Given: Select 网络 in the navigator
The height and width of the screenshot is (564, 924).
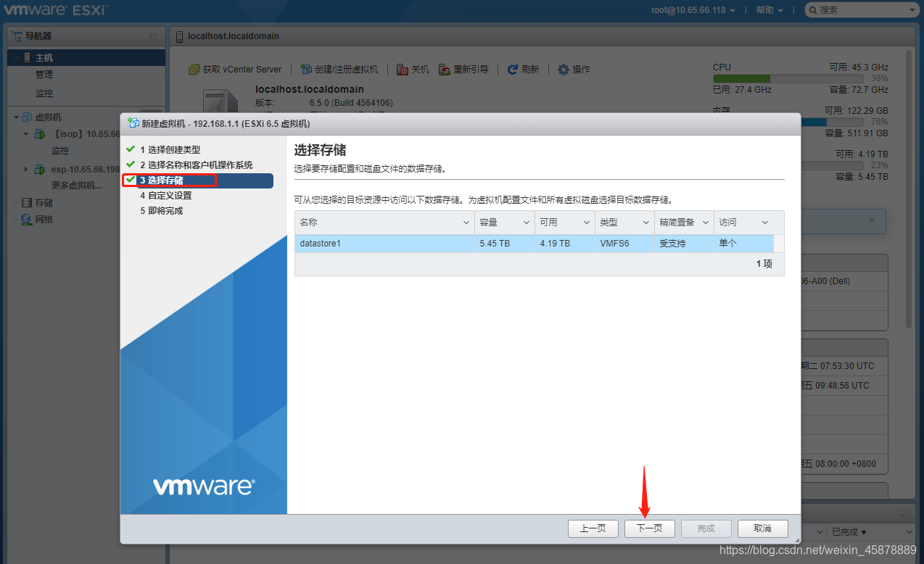Looking at the screenshot, I should 44,220.
